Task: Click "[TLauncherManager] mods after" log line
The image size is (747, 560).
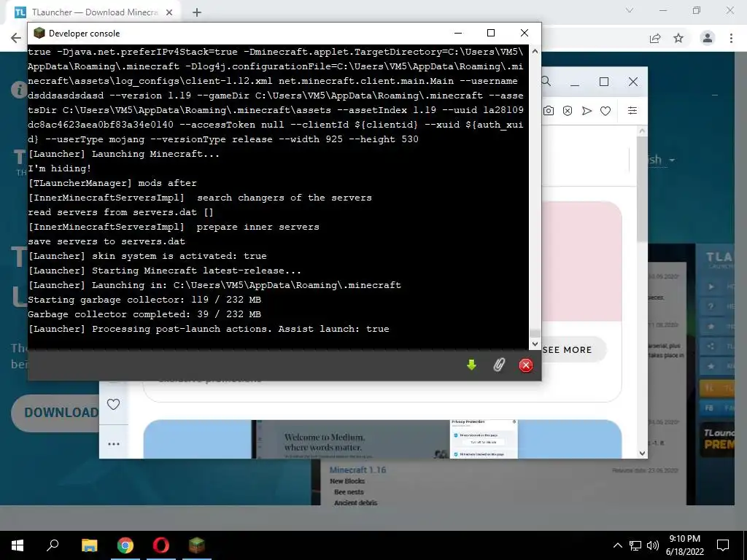Action: pos(112,183)
